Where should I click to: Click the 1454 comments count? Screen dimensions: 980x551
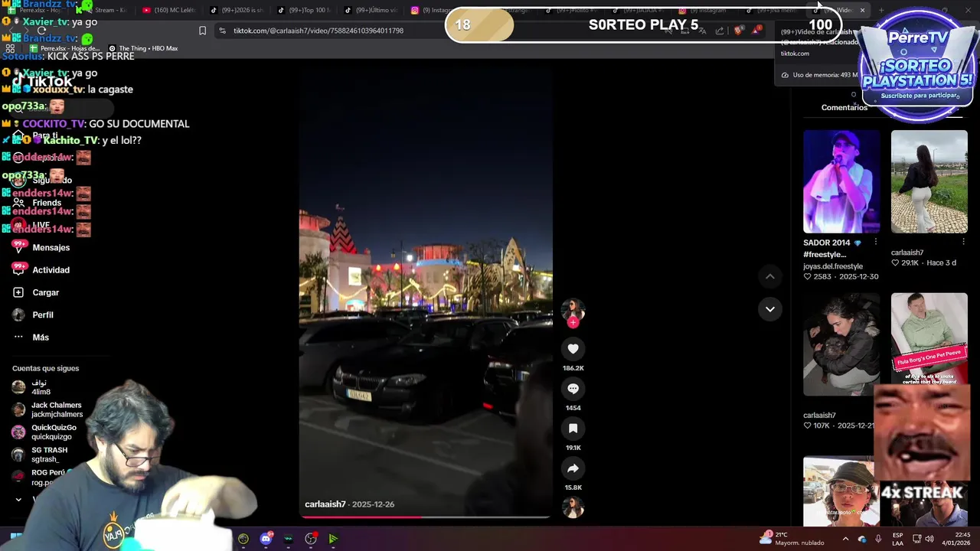pos(573,408)
